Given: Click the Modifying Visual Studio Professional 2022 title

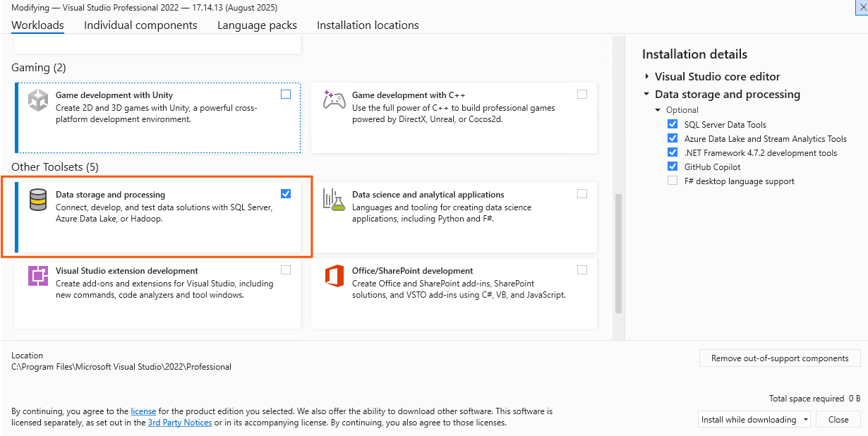Looking at the screenshot, I should [145, 8].
